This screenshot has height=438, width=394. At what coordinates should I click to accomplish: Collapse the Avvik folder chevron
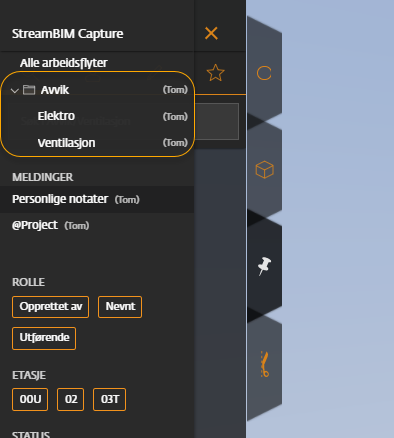(x=14, y=90)
